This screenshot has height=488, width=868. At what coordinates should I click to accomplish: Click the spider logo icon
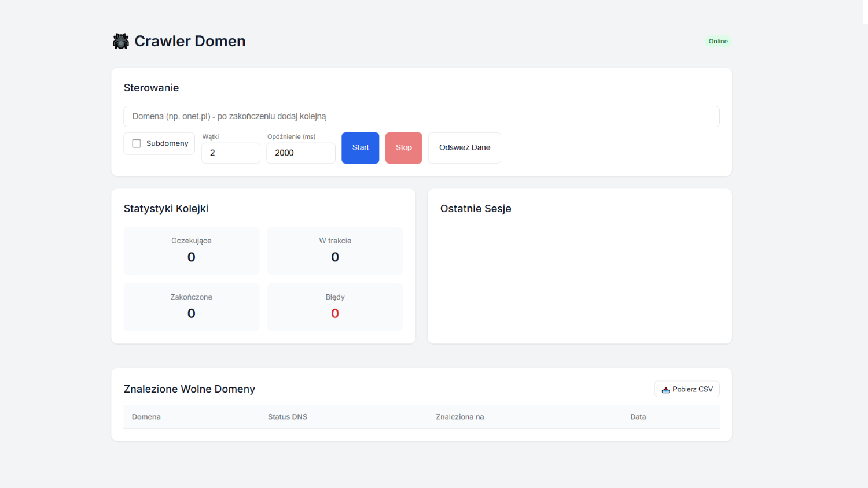coord(120,41)
